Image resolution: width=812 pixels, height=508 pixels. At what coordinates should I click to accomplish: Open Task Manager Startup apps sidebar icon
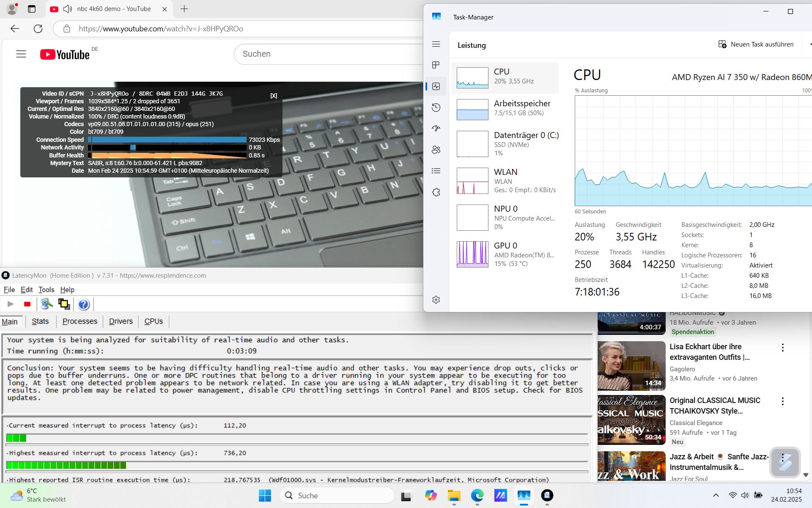pyautogui.click(x=436, y=128)
